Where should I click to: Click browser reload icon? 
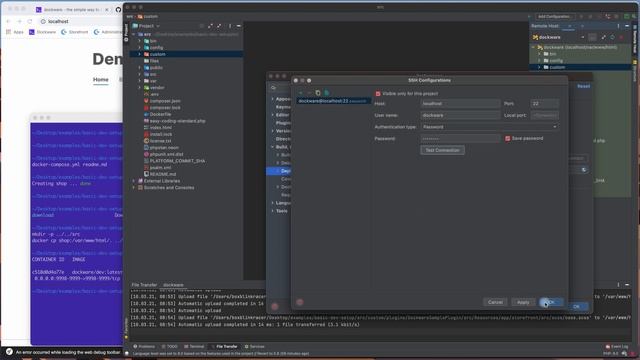30,21
